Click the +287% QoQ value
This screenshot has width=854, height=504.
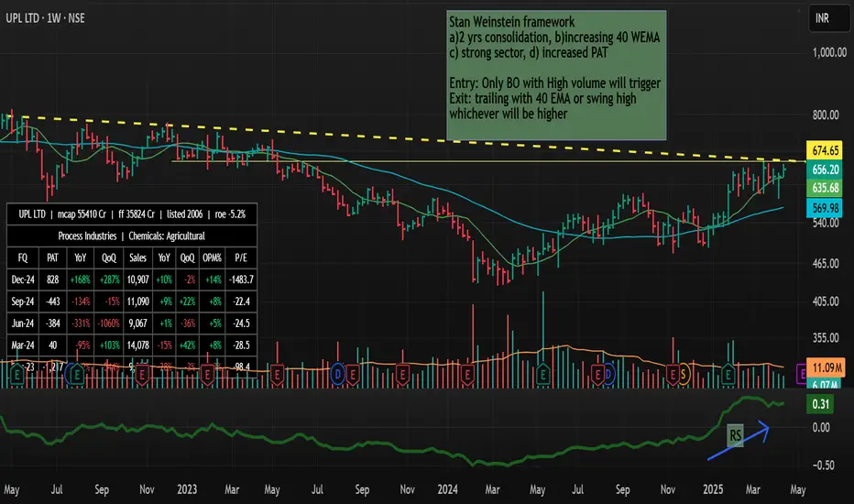[x=109, y=279]
